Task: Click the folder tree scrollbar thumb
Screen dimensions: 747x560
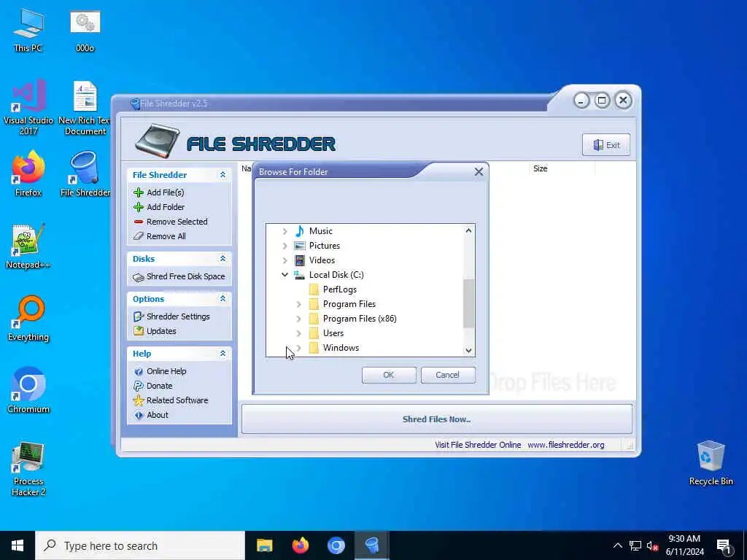Action: point(469,303)
